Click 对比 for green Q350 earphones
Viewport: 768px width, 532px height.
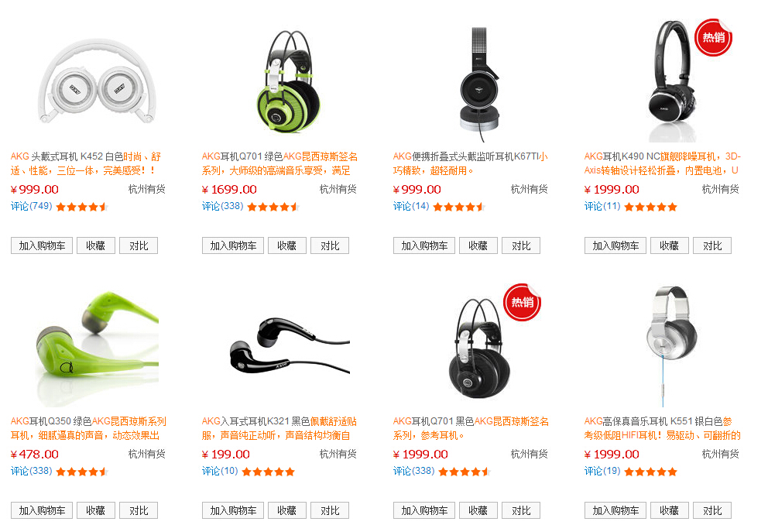point(139,510)
